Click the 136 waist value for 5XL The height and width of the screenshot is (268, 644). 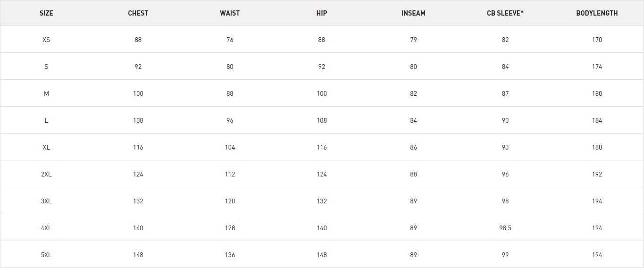pyautogui.click(x=230, y=255)
